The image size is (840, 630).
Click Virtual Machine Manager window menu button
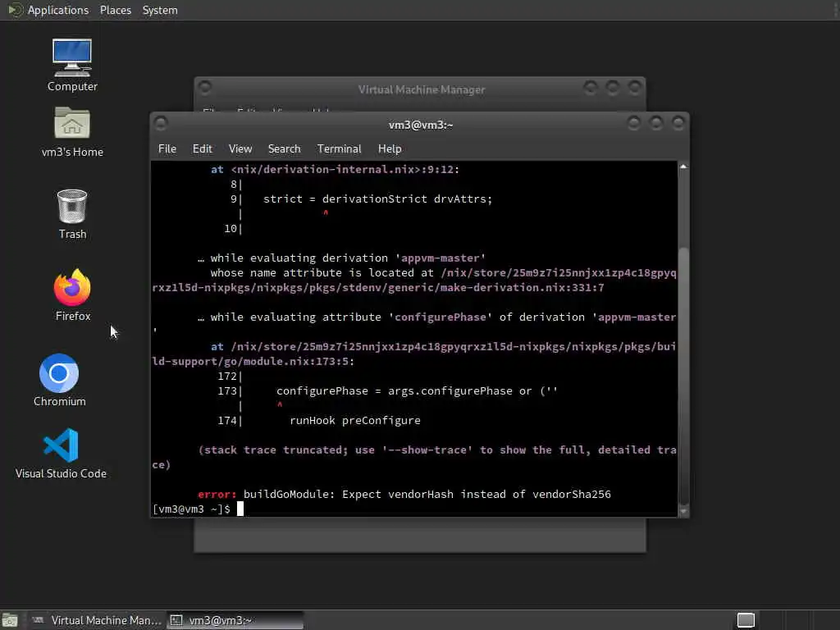click(x=204, y=87)
